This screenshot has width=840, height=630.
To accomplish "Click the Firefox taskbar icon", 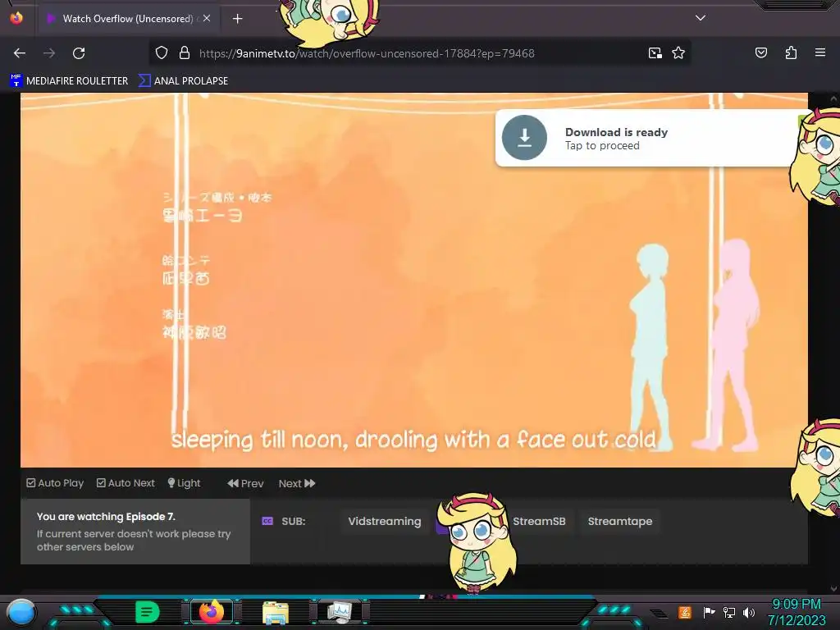I will click(x=211, y=612).
